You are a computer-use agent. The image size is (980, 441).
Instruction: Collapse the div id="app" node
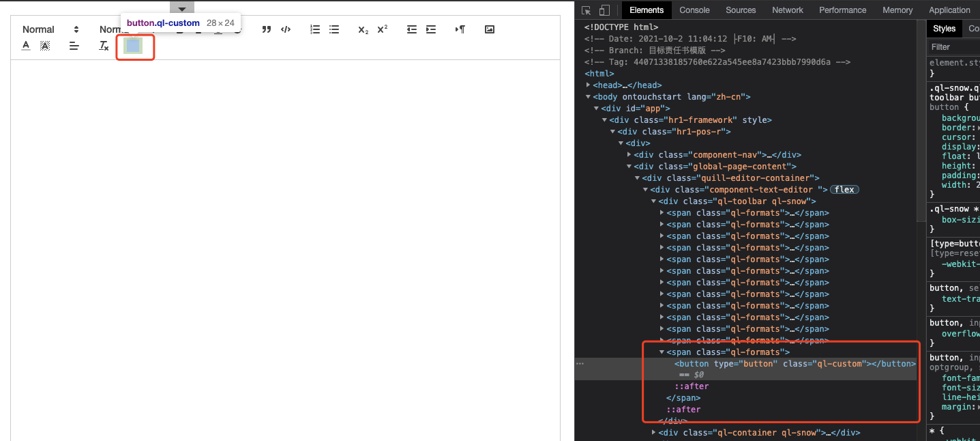[x=597, y=109]
